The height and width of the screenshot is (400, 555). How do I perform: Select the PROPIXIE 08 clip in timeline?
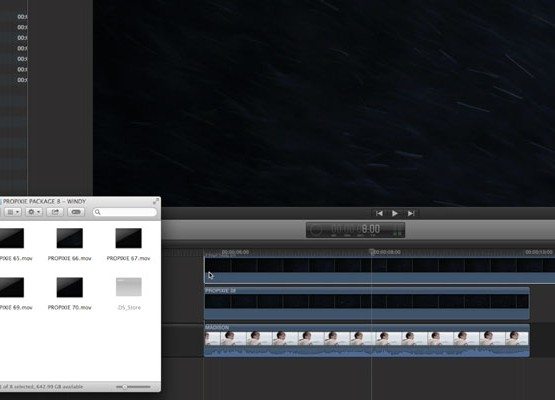(x=367, y=303)
